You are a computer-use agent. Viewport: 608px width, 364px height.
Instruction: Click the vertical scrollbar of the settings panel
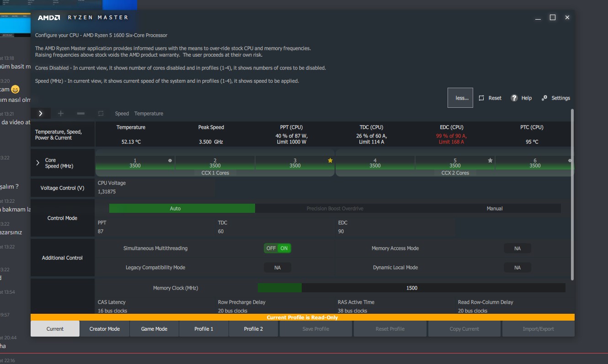[572, 194]
